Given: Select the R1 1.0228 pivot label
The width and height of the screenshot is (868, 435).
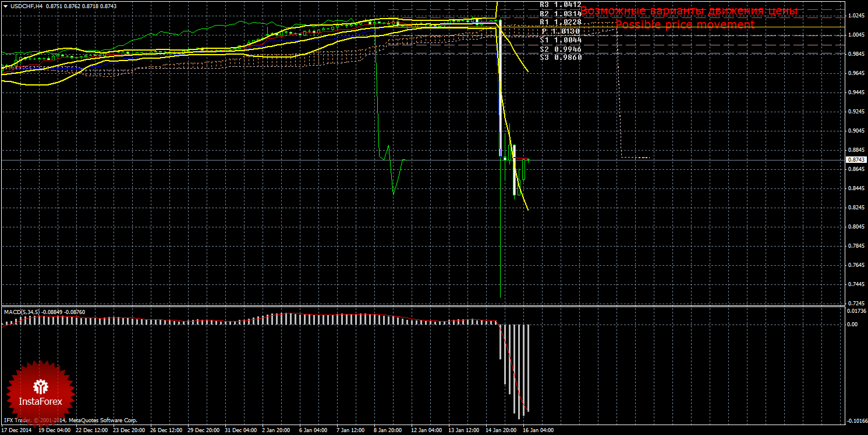Looking at the screenshot, I should coord(560,22).
